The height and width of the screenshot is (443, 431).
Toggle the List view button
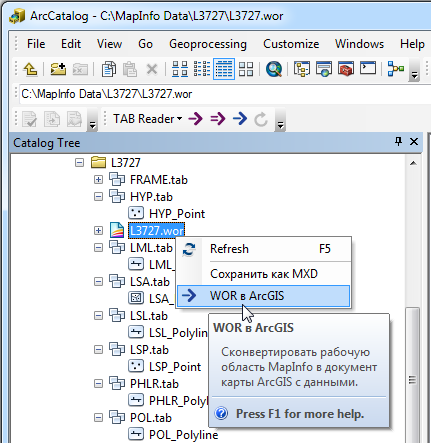[202, 69]
